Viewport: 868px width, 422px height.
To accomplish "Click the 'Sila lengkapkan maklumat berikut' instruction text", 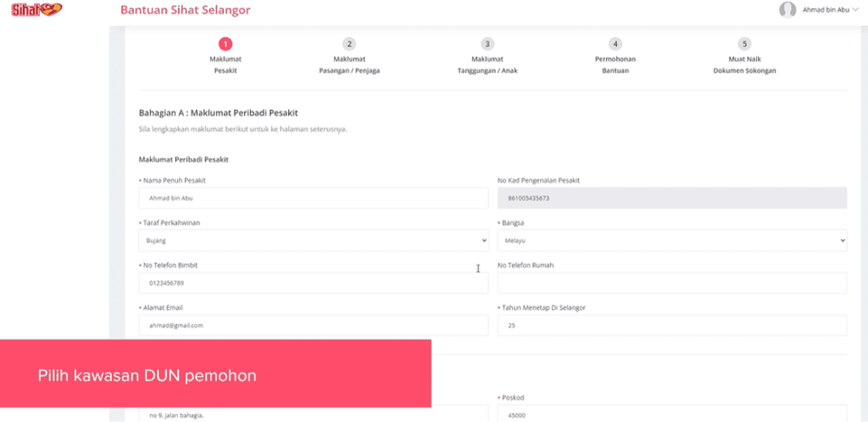I will click(x=243, y=129).
